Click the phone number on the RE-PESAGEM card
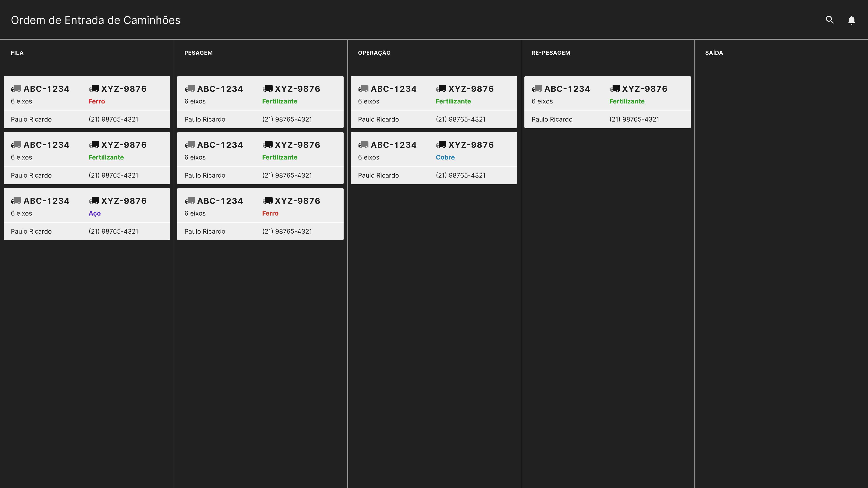Image resolution: width=868 pixels, height=488 pixels. point(634,119)
